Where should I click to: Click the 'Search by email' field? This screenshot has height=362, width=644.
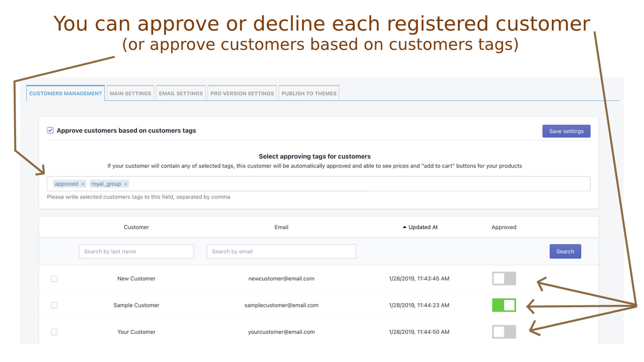tap(281, 251)
